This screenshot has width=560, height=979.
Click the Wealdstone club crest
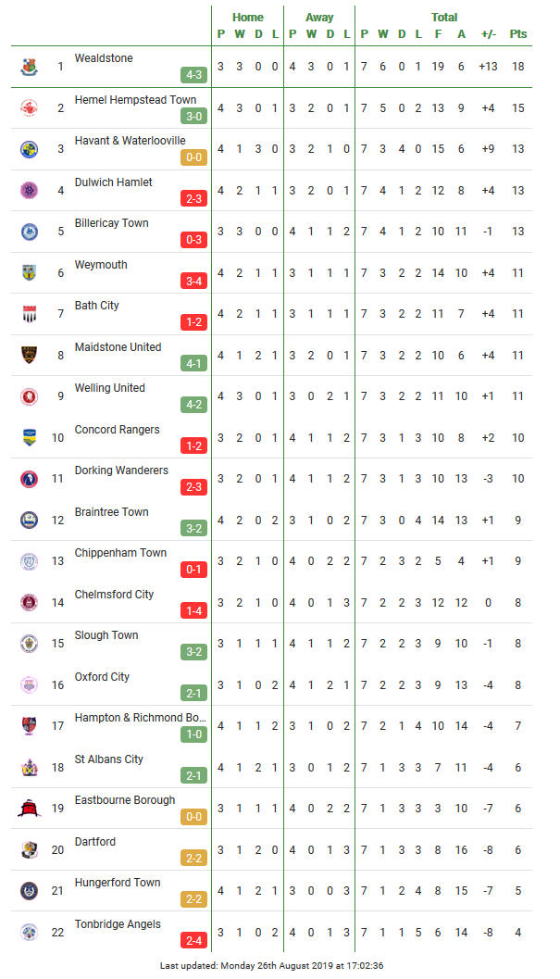(29, 66)
